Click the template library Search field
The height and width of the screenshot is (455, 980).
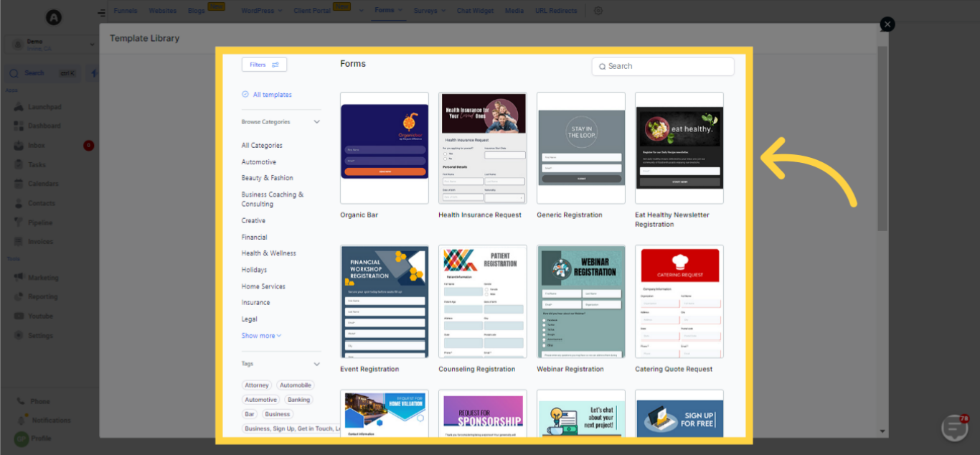coord(663,66)
